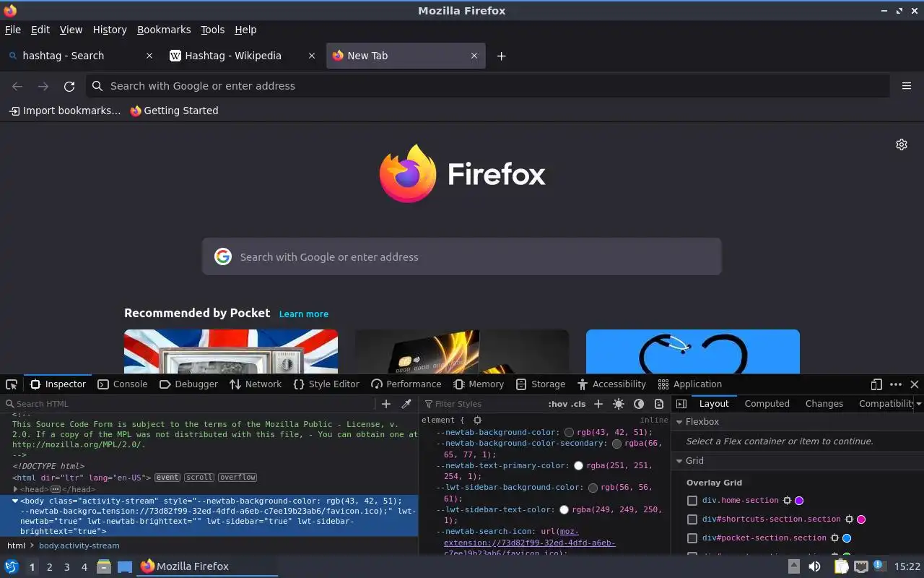Toggle the .cls classes panel

click(x=578, y=404)
